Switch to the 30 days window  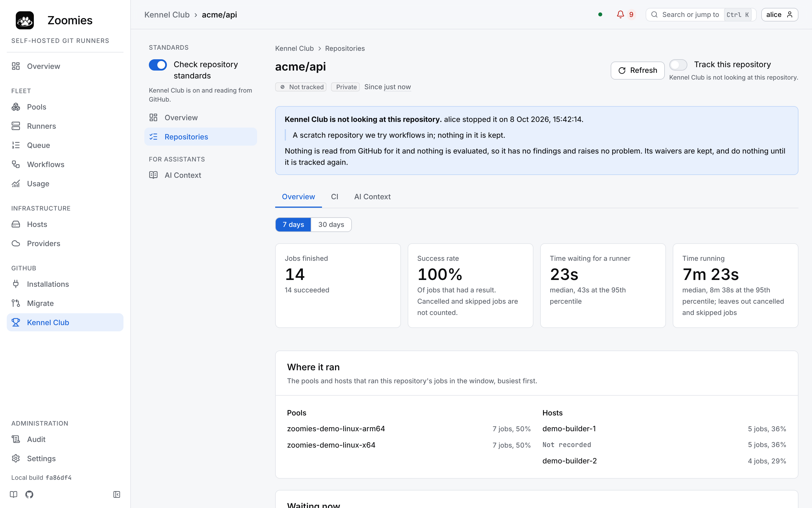coord(331,224)
